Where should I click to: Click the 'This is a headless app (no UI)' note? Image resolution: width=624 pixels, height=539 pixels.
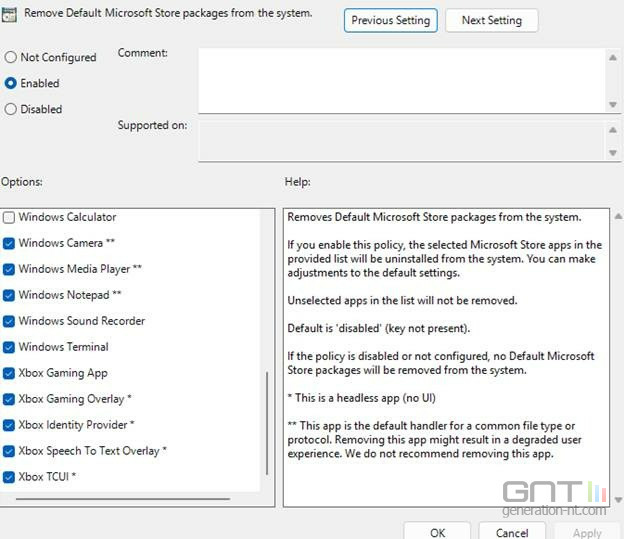(x=361, y=398)
